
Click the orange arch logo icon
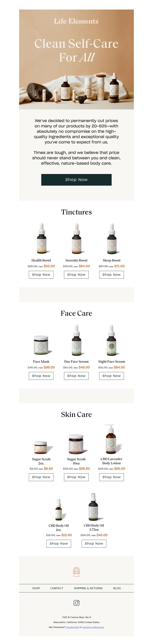[76, 572]
